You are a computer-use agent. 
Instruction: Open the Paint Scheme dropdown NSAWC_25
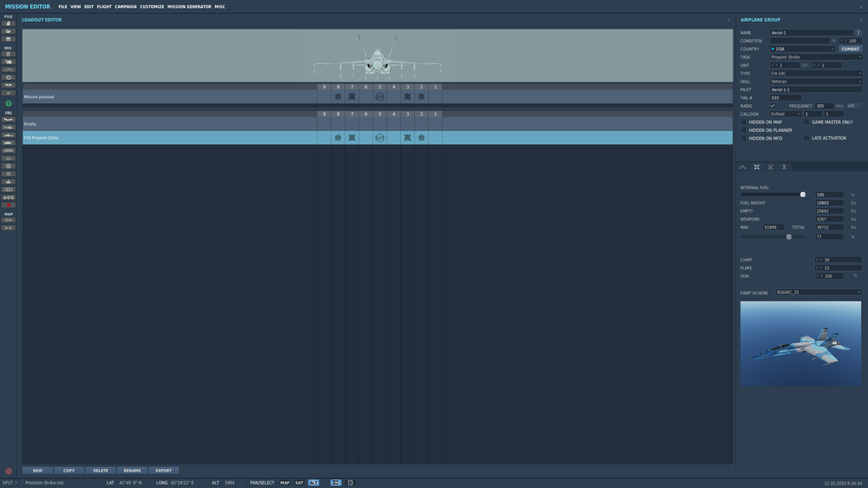[x=819, y=293]
